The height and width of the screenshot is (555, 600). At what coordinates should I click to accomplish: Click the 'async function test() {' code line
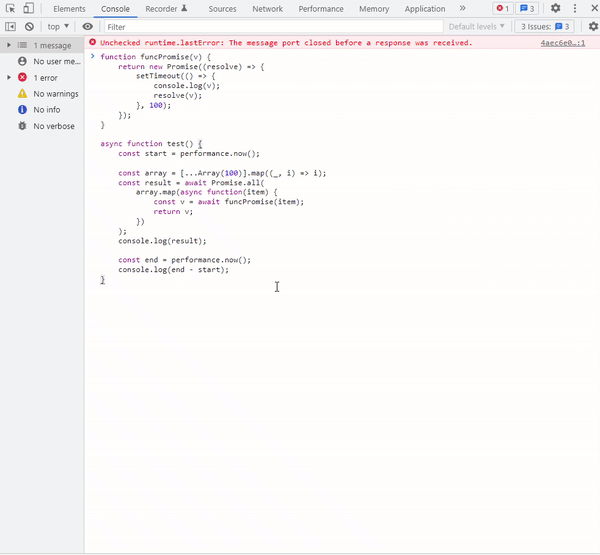pos(151,144)
